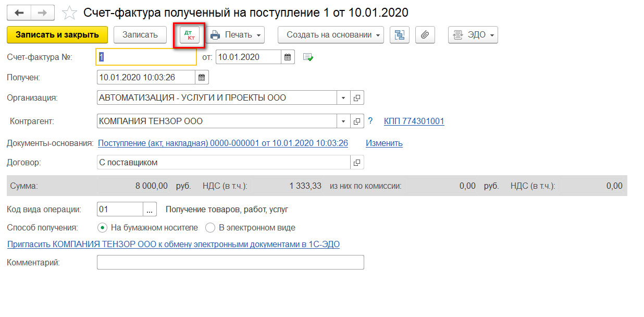Click the Записать button
Screen dimensions: 644x317
[140, 35]
